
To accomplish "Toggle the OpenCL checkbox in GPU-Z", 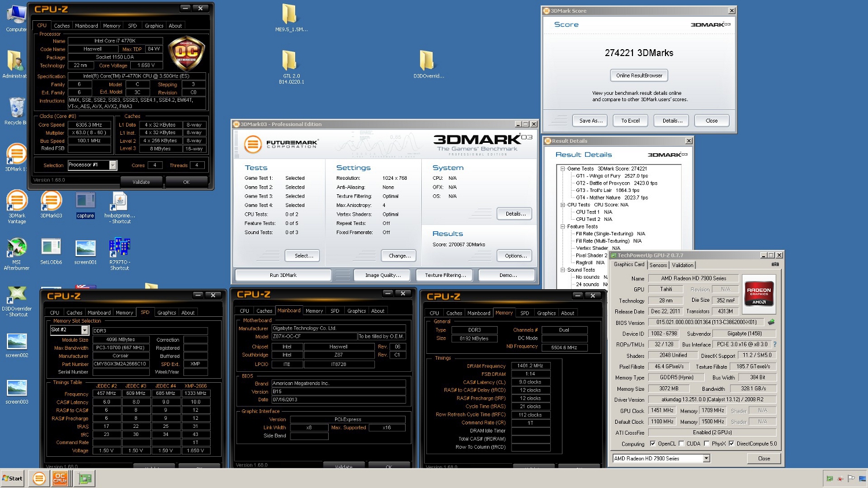I will (653, 443).
